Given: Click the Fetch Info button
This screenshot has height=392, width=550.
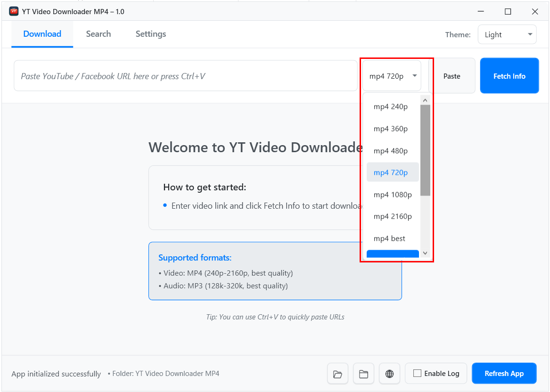Looking at the screenshot, I should (x=509, y=75).
